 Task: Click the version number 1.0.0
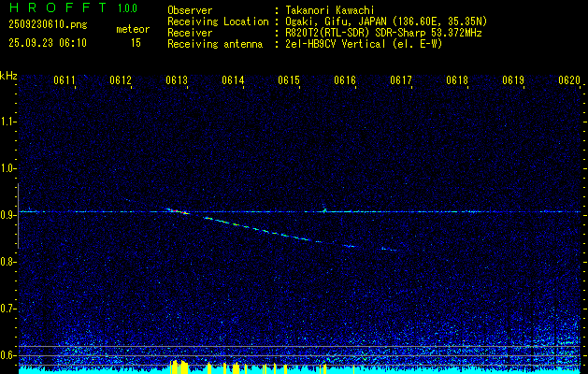127,8
